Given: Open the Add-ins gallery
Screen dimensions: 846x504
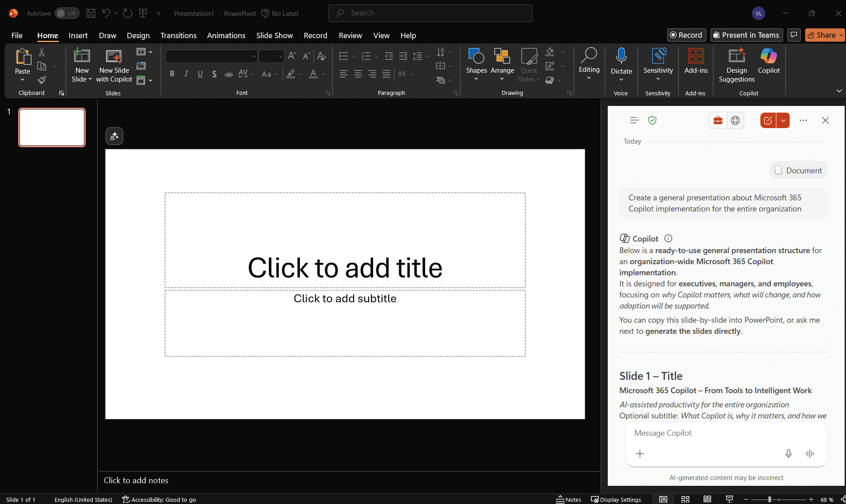Looking at the screenshot, I should pos(696,61).
